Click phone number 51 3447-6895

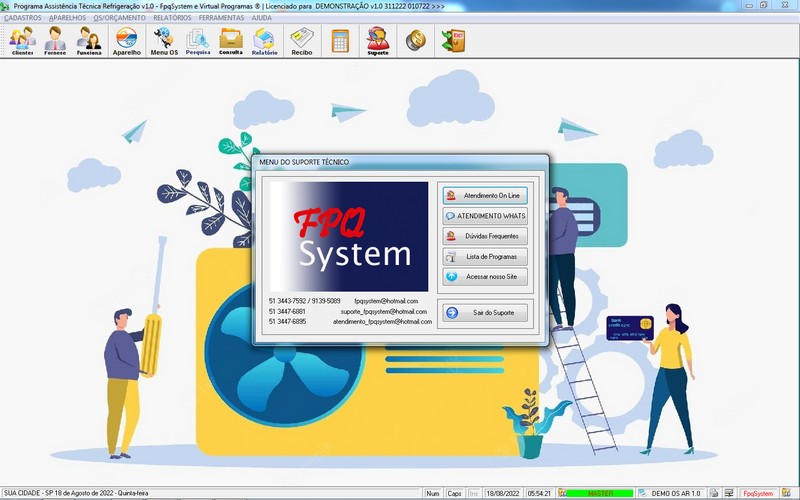click(x=287, y=321)
